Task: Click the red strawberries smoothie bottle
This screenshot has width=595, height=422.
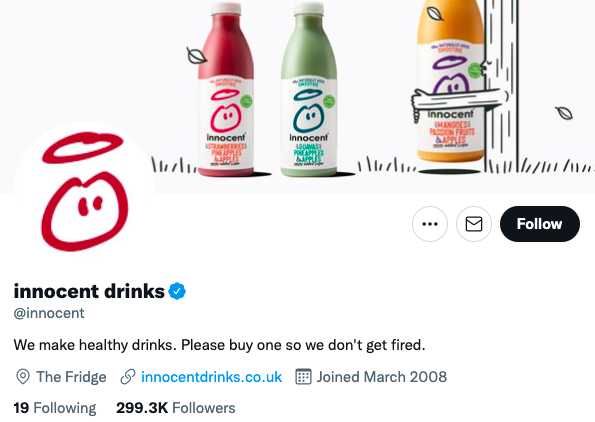Action: pyautogui.click(x=226, y=89)
